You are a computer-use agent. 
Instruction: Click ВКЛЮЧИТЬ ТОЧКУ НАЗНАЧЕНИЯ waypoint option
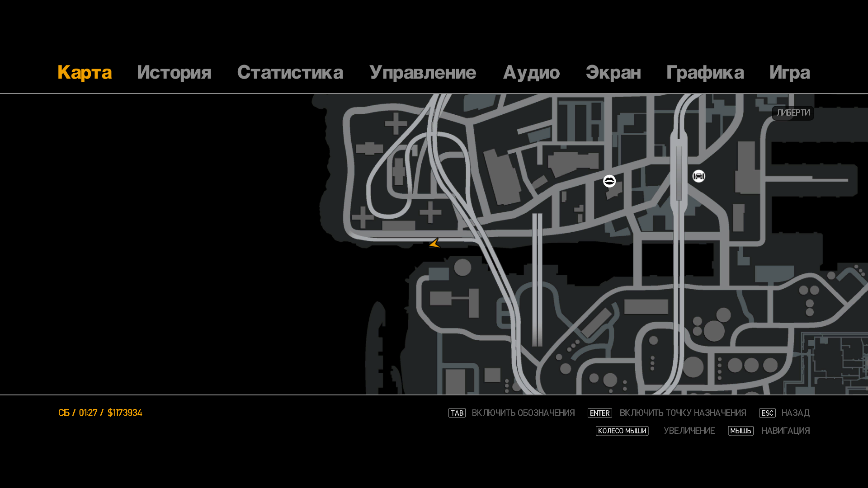pyautogui.click(x=683, y=413)
